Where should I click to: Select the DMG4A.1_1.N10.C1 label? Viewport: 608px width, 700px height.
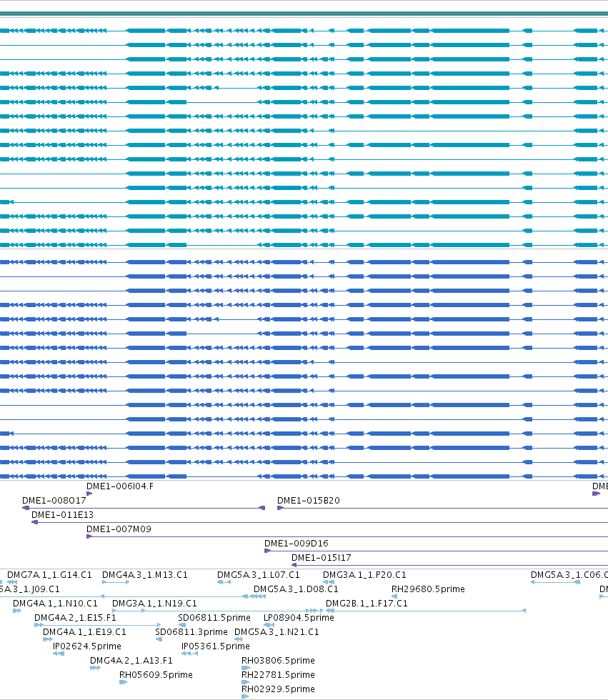55,603
